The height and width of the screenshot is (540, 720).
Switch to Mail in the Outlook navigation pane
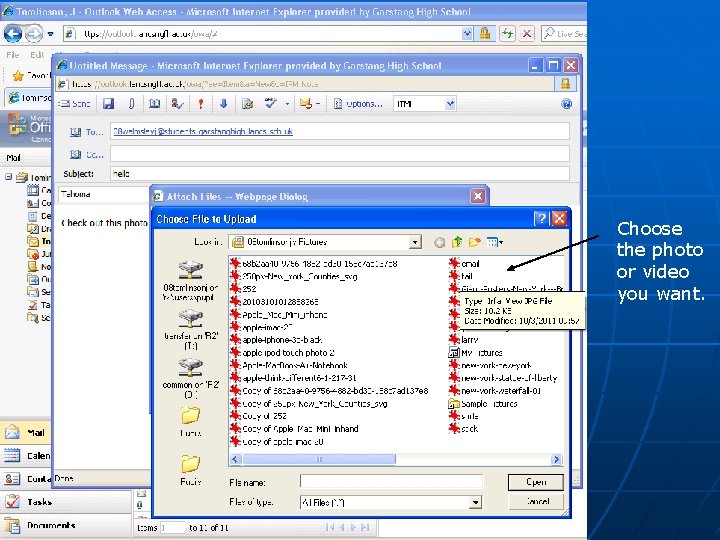click(26, 433)
